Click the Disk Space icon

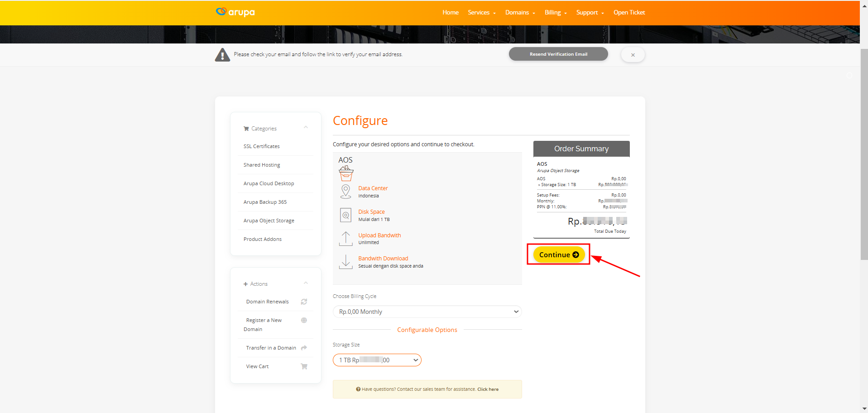(x=345, y=215)
